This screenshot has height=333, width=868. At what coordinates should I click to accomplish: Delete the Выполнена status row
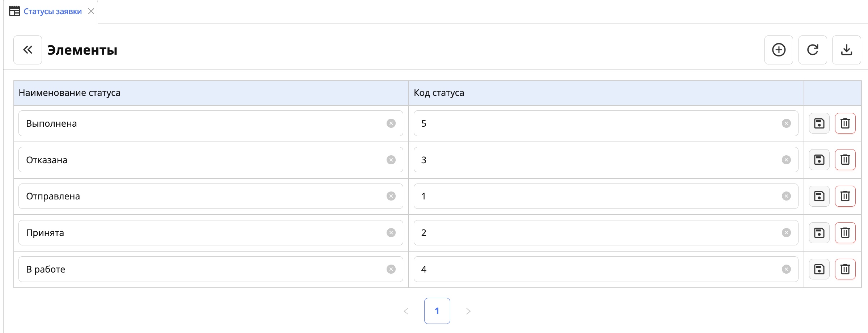(845, 123)
